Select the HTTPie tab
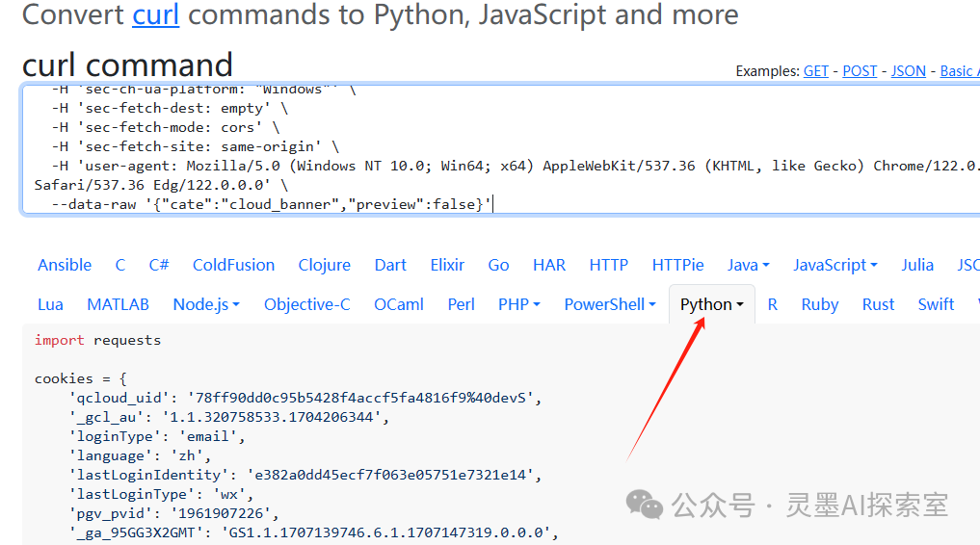This screenshot has width=980, height=545. [677, 265]
